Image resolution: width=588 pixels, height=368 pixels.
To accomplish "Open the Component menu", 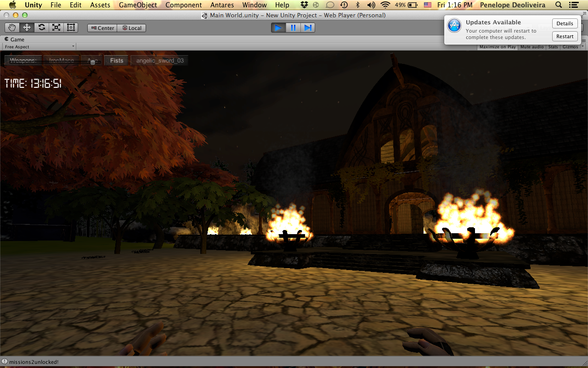I will (184, 5).
